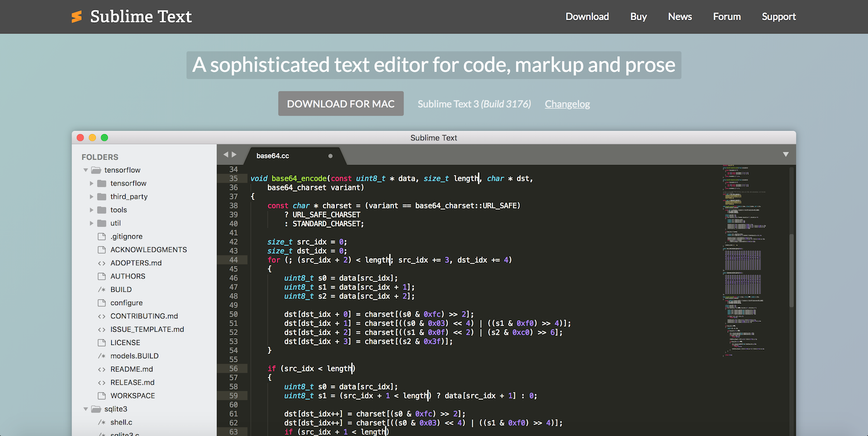
Task: Open models.BUILD from the sidebar
Action: pyautogui.click(x=134, y=356)
